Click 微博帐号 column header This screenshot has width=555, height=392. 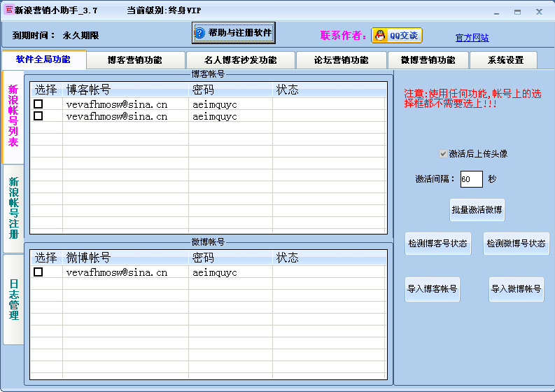[125, 258]
